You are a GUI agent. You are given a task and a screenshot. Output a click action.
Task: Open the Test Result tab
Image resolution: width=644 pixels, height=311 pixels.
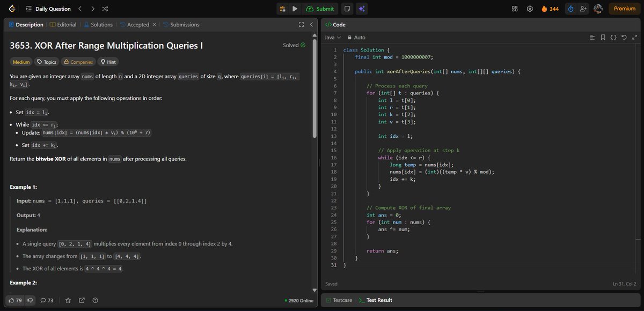coord(376,300)
